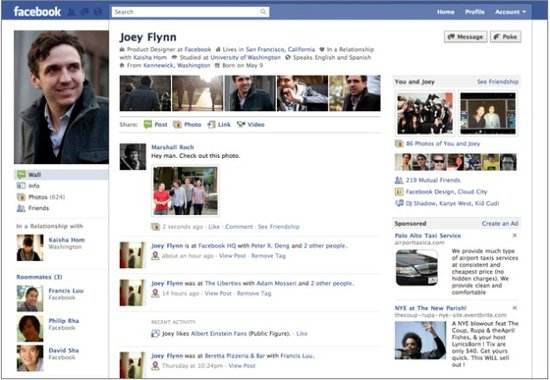This screenshot has width=550, height=380.
Task: Click Create an Ad link
Action: pos(500,224)
